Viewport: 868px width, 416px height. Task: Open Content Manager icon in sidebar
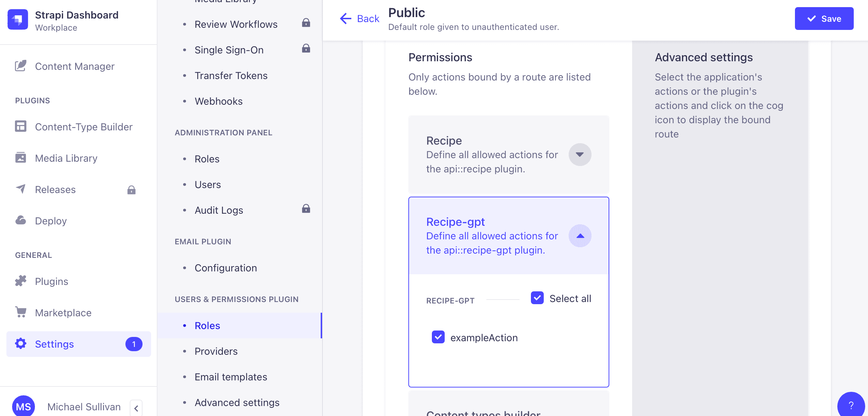point(21,66)
